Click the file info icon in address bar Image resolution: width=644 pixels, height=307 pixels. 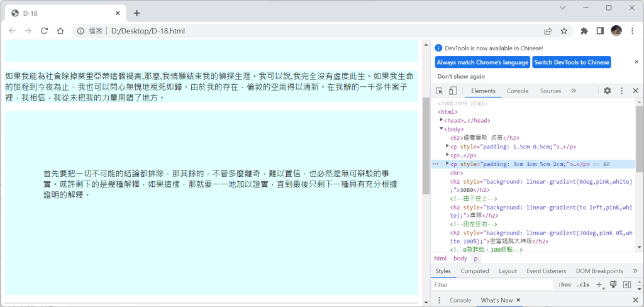coord(81,31)
